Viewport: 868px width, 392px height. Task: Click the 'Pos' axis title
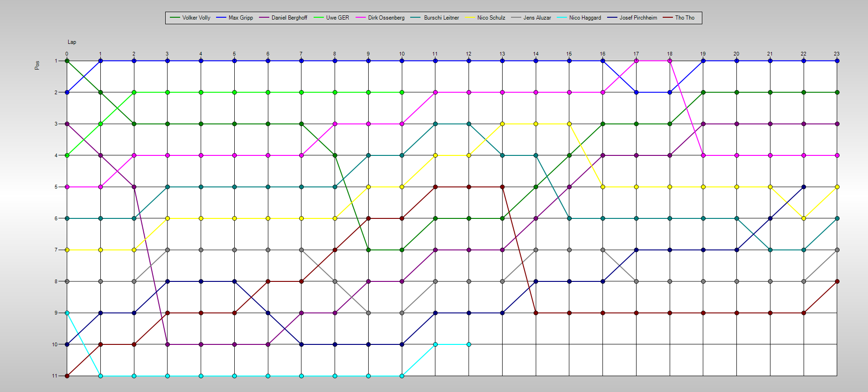tap(37, 65)
